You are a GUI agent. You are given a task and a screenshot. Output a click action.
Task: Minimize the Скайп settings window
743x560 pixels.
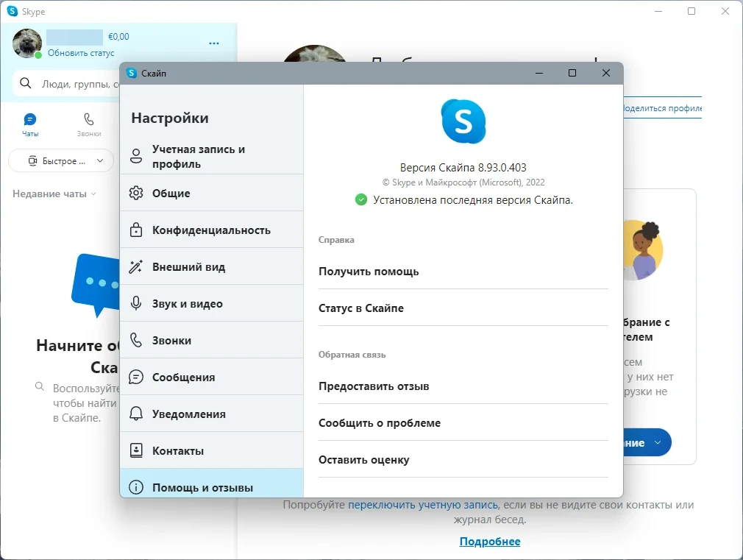[538, 73]
